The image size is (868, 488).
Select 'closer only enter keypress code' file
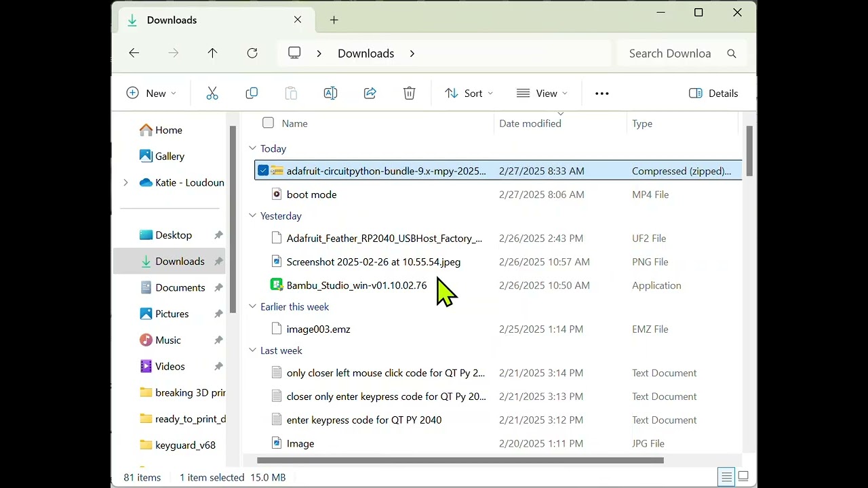coord(386,396)
